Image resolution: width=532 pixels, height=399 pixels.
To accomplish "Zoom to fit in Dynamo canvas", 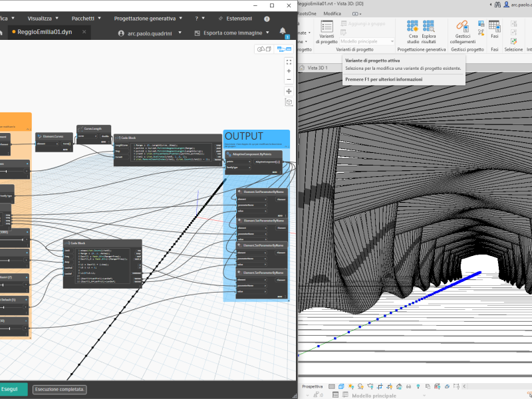I will (289, 61).
